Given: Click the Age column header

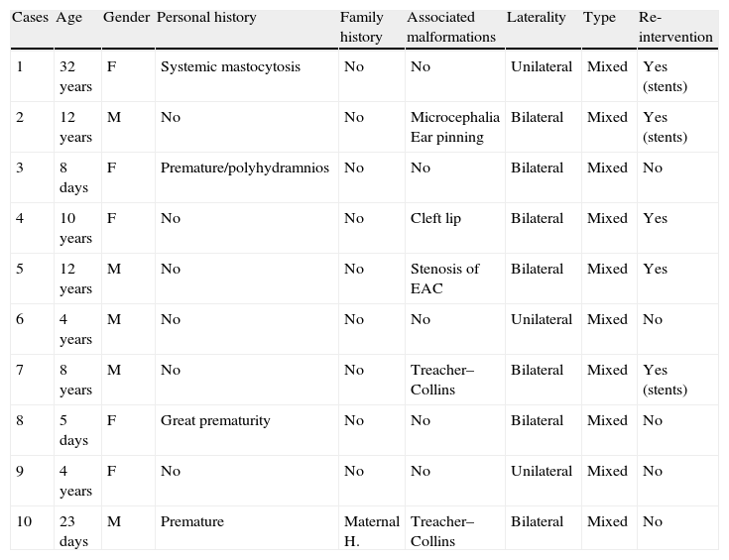Looking at the screenshot, I should [68, 18].
